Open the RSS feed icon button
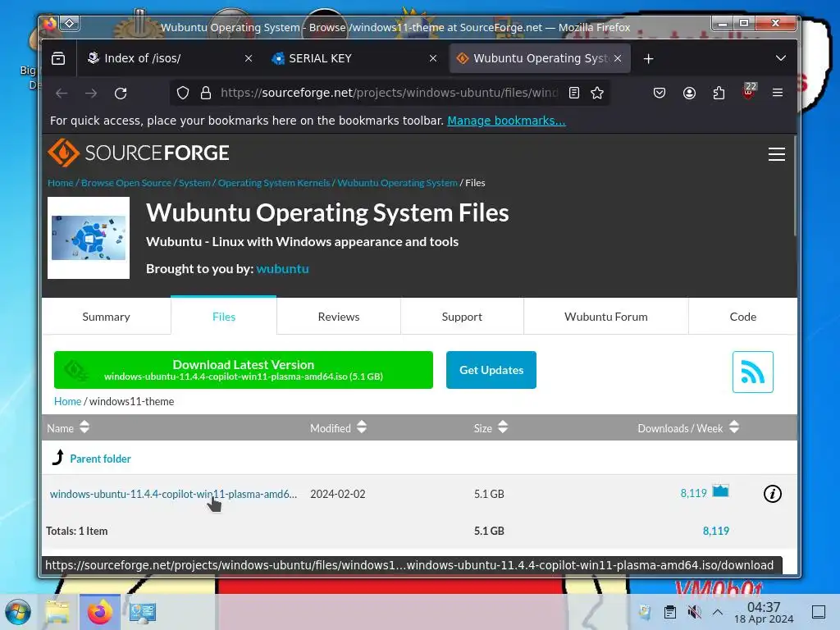Image resolution: width=840 pixels, height=630 pixels. pos(753,372)
